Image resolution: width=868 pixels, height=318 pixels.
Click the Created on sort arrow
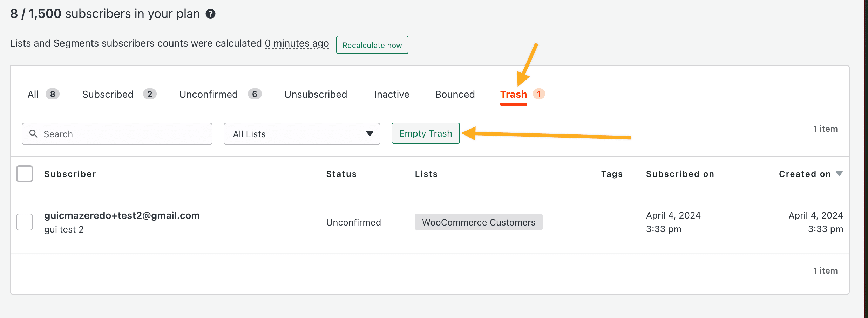coord(839,174)
